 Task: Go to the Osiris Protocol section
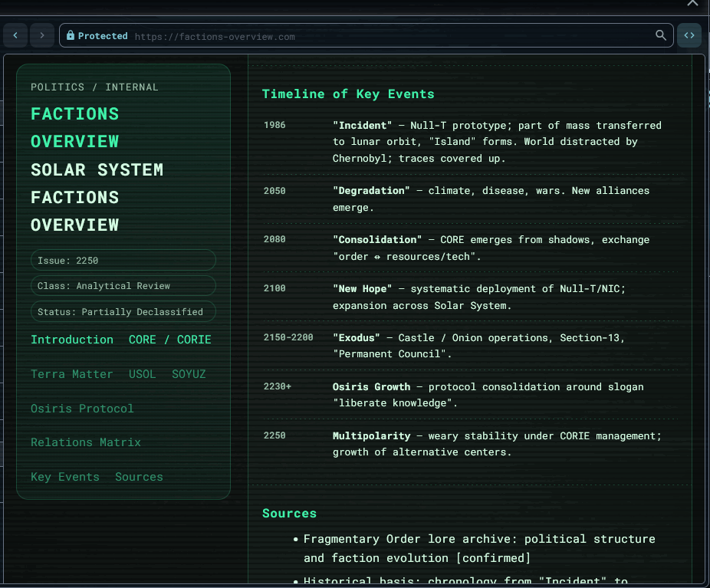tap(82, 409)
